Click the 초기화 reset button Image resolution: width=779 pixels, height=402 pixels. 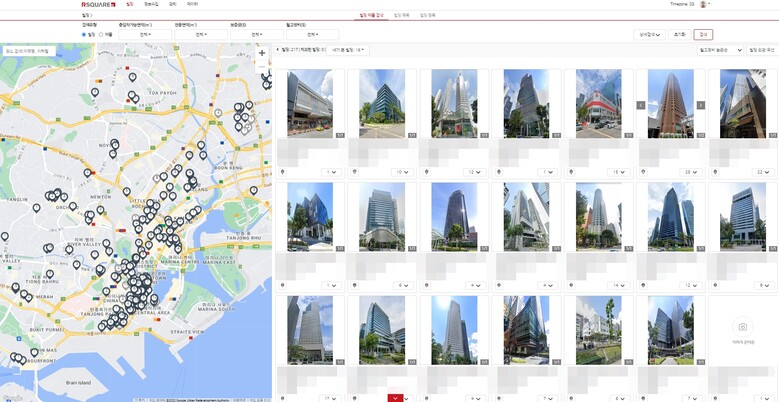tap(680, 34)
